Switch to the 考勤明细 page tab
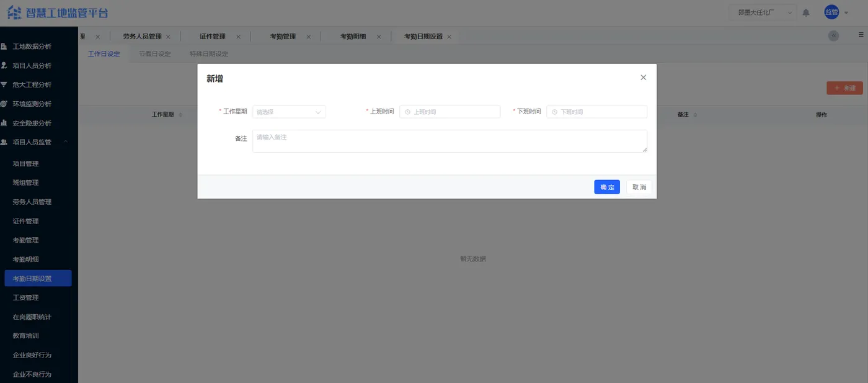The image size is (868, 383). (353, 37)
